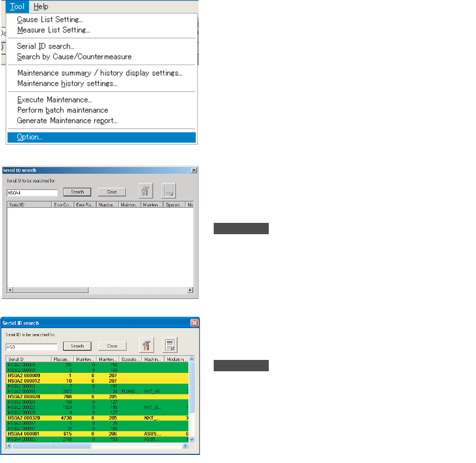Select row HS0A2 000397
This screenshot has width=476, height=463.
(x=97, y=423)
